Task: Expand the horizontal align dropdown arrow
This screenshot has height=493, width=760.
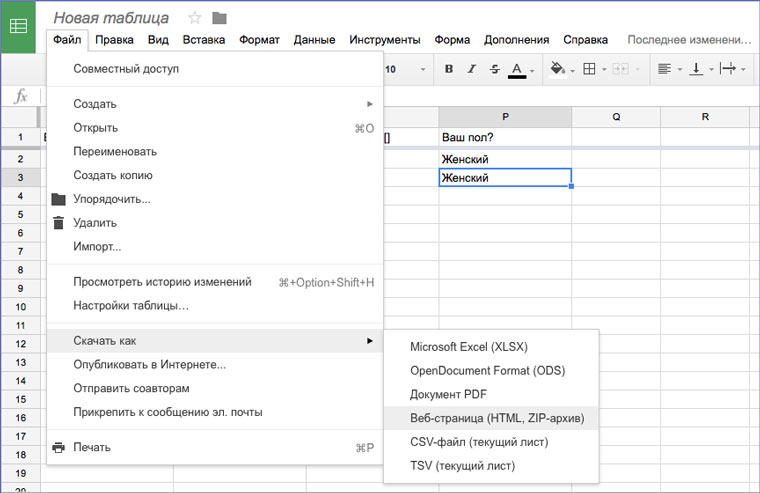Action: point(680,69)
